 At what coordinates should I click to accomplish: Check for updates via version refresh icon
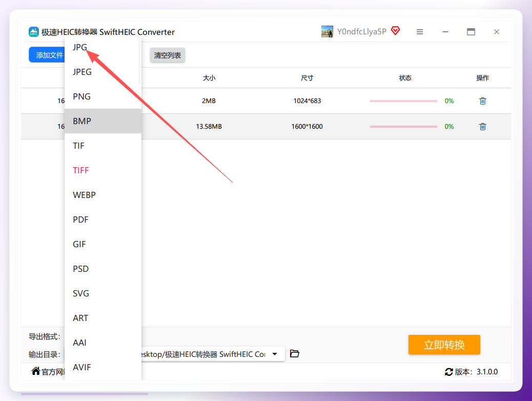pos(449,372)
